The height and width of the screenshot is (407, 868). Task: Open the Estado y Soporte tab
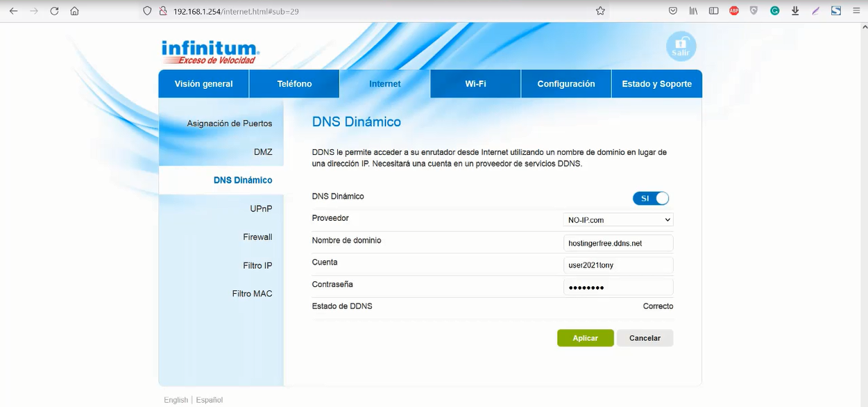(656, 84)
